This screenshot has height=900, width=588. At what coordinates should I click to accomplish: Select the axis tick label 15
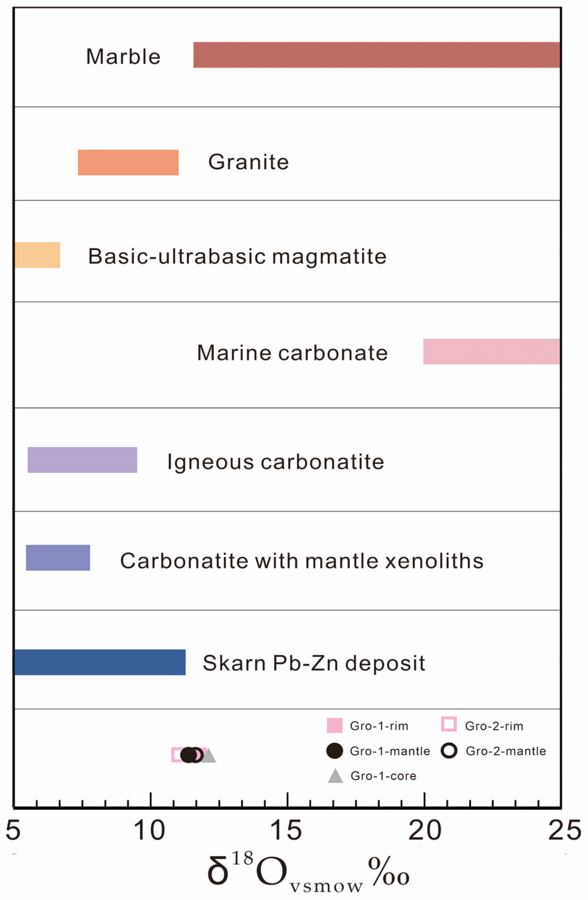pyautogui.click(x=287, y=831)
